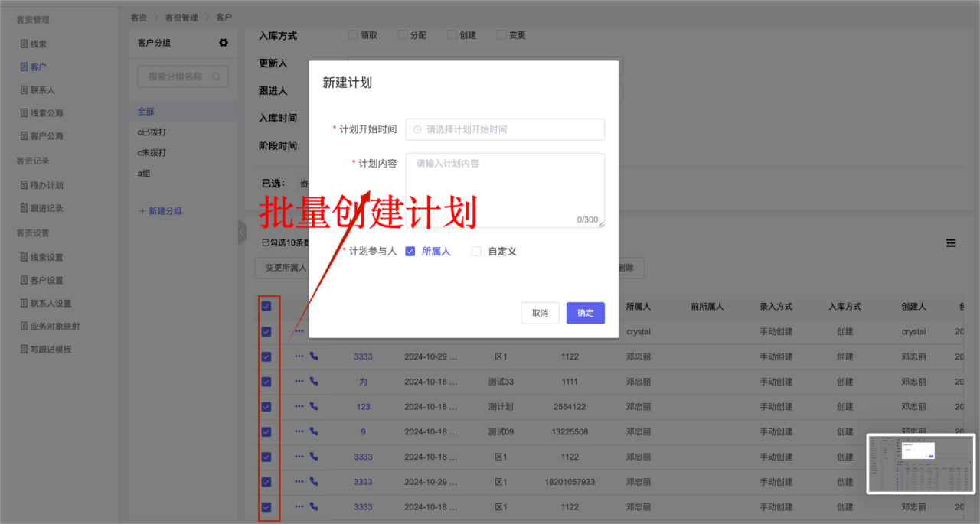This screenshot has height=524, width=980.
Task: Click the 13225508 phone number cell
Action: click(570, 432)
